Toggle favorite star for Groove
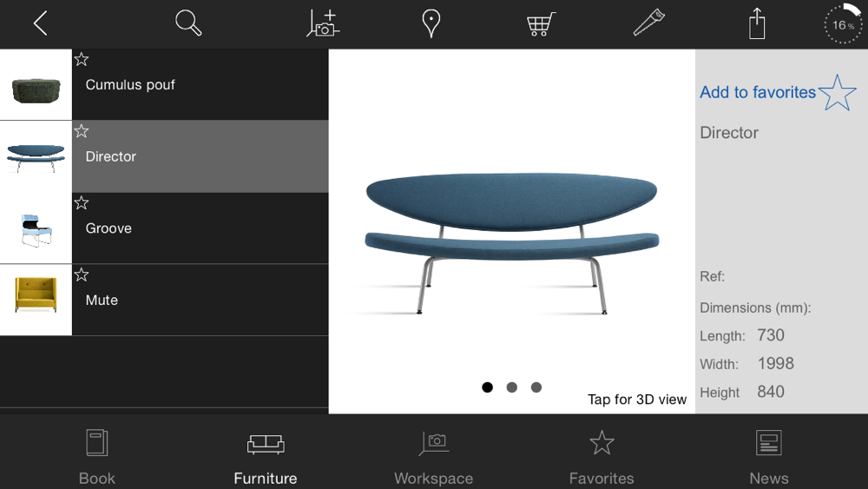Image resolution: width=868 pixels, height=489 pixels. pos(82,202)
